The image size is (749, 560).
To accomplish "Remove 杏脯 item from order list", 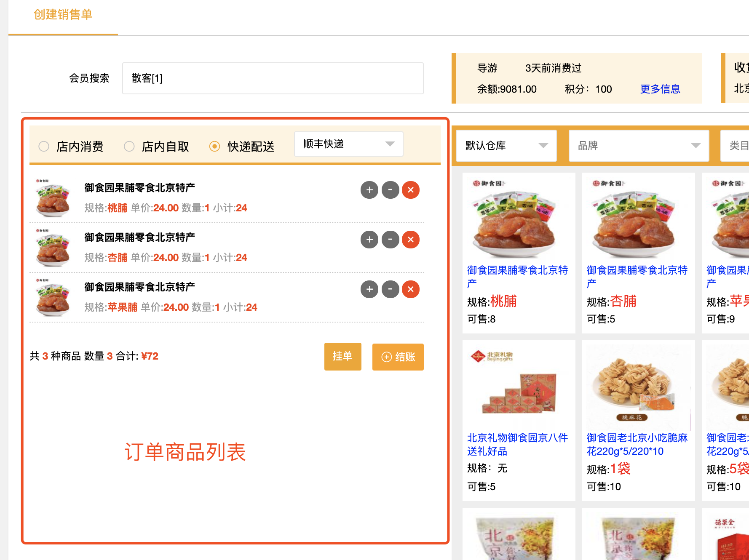I will pyautogui.click(x=411, y=240).
